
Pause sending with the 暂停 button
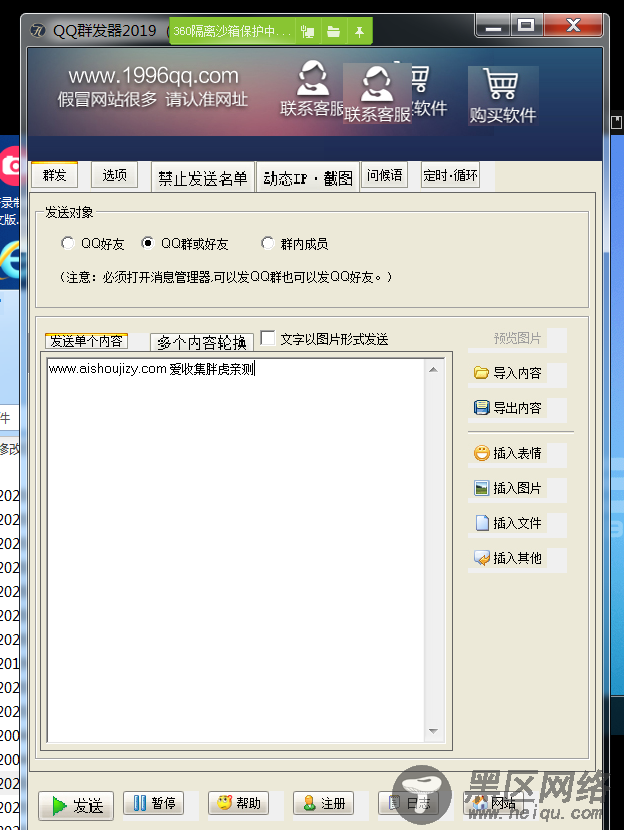[x=153, y=803]
